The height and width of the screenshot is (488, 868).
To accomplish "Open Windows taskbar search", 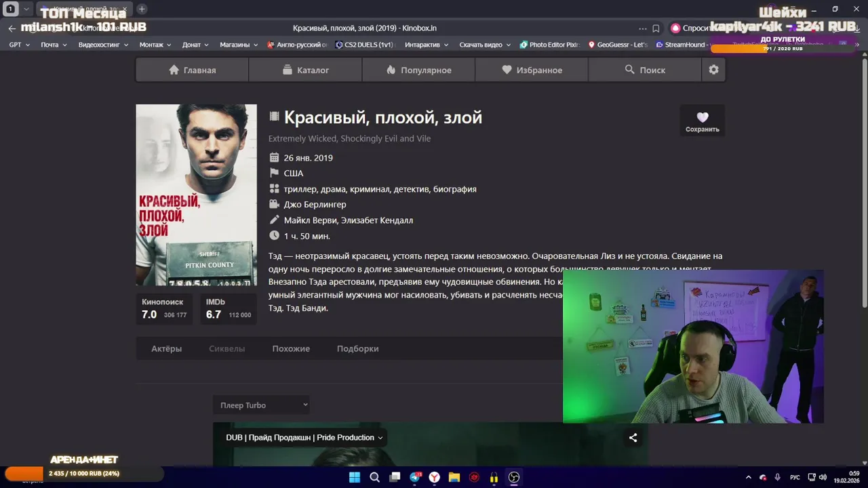I will [x=374, y=477].
